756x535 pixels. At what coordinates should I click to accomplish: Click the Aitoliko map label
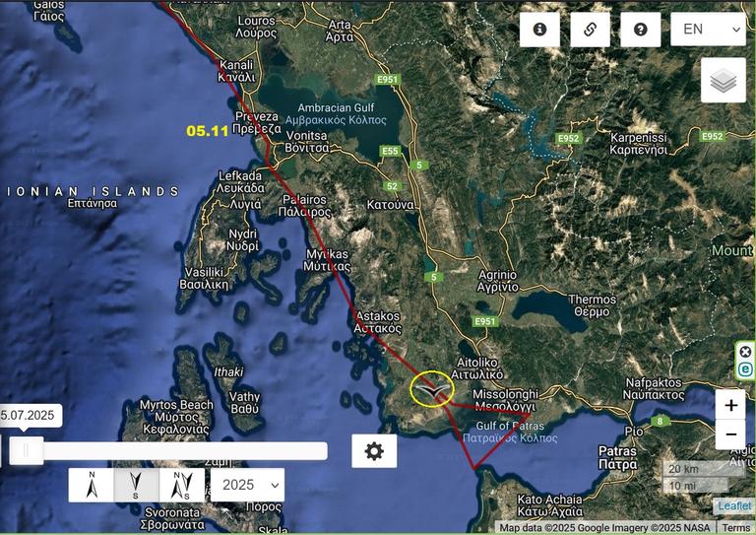tap(476, 368)
